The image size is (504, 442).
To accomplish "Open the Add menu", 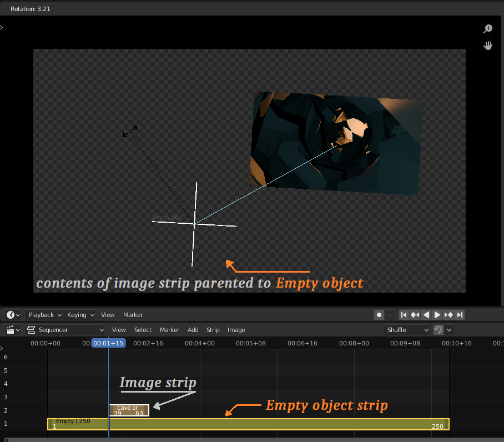I will tap(193, 330).
